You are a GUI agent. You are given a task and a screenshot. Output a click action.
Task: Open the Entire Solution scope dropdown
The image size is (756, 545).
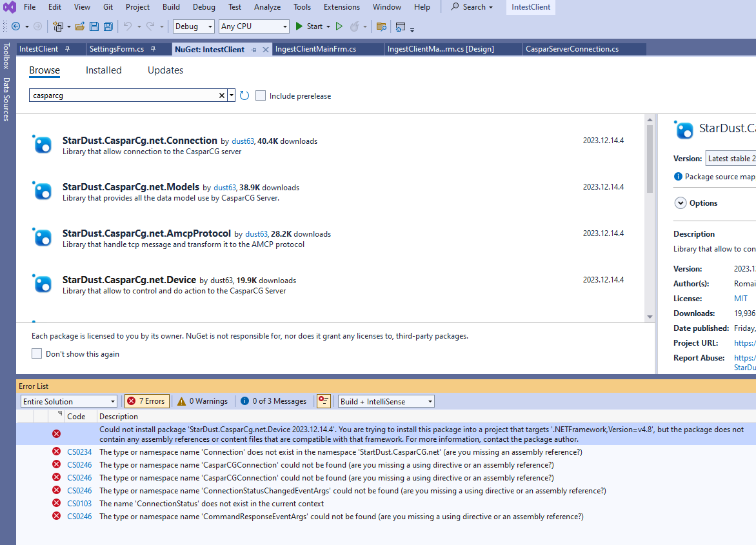69,401
